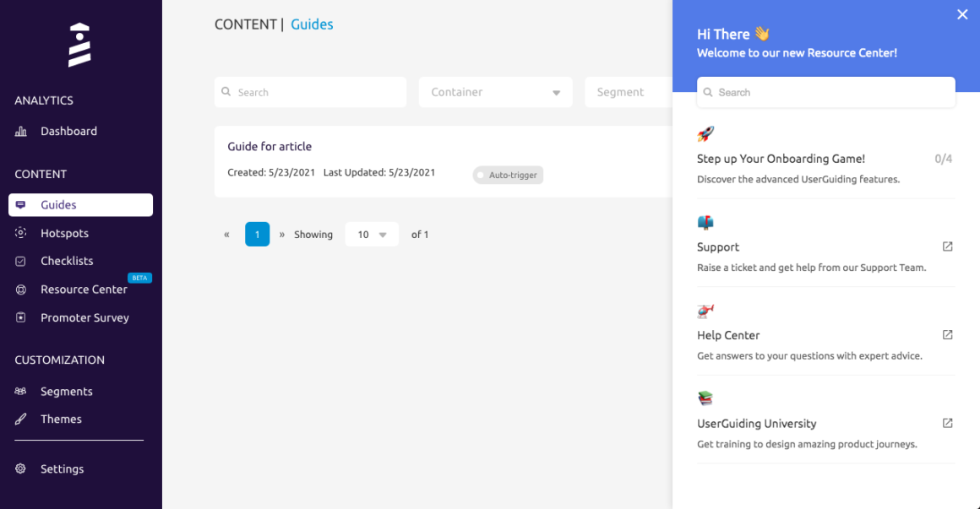Visit the Help Center link

[x=728, y=335]
